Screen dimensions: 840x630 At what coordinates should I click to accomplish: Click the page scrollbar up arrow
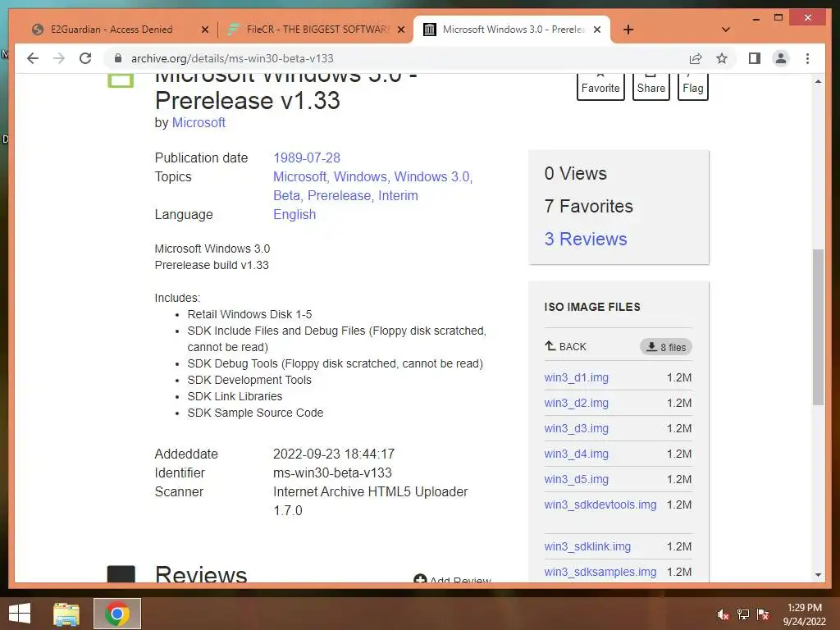[818, 81]
